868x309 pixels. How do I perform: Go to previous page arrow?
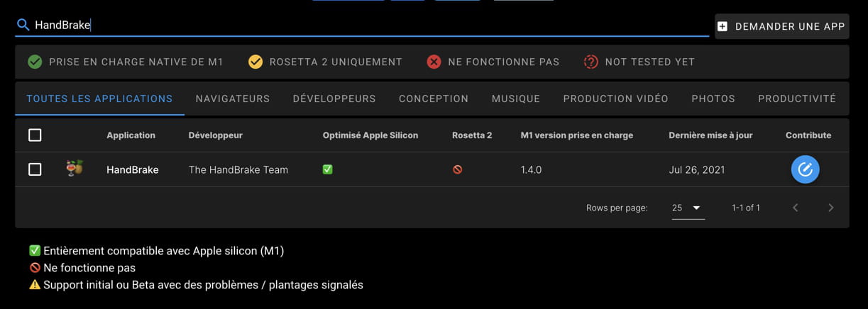[x=795, y=208]
